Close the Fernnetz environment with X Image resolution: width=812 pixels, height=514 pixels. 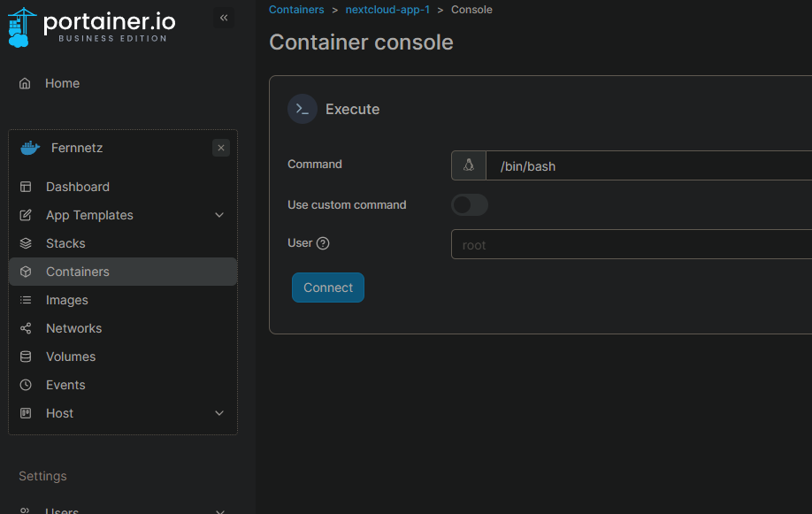point(221,148)
